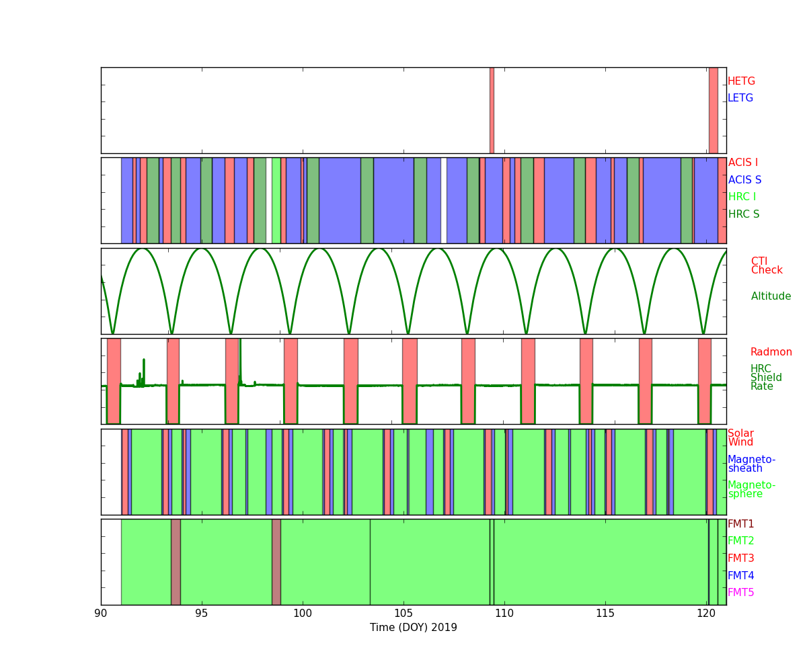The image size is (807, 672).
Task: Click the Radmon legend label
Action: coord(771,352)
